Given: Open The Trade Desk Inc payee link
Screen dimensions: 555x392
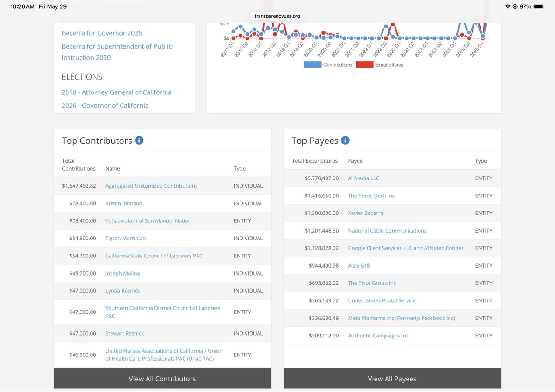Looking at the screenshot, I should pos(371,196).
